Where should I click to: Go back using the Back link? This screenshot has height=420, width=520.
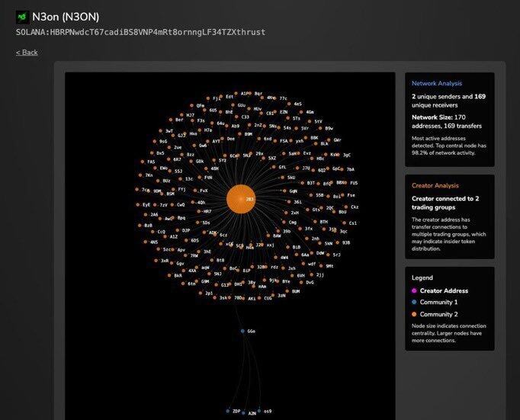point(27,53)
